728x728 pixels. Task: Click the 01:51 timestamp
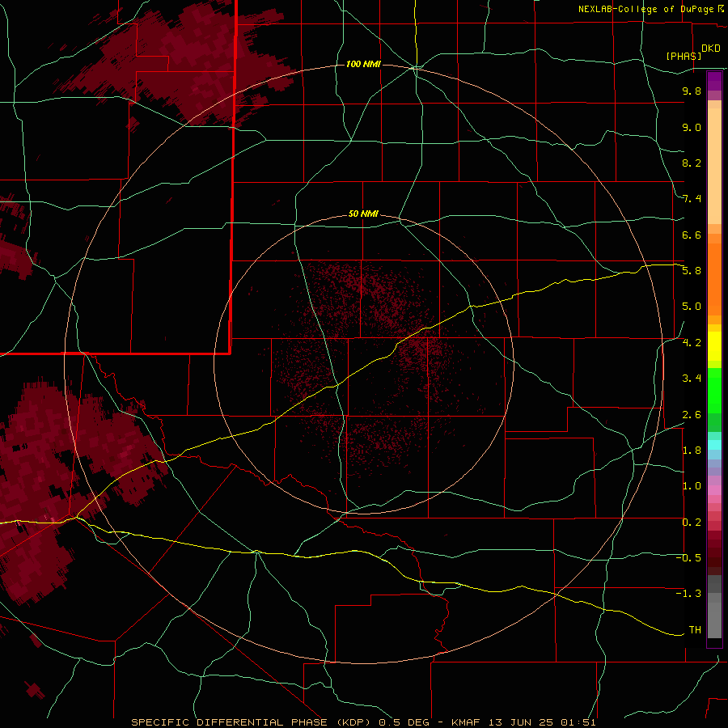coord(578,722)
